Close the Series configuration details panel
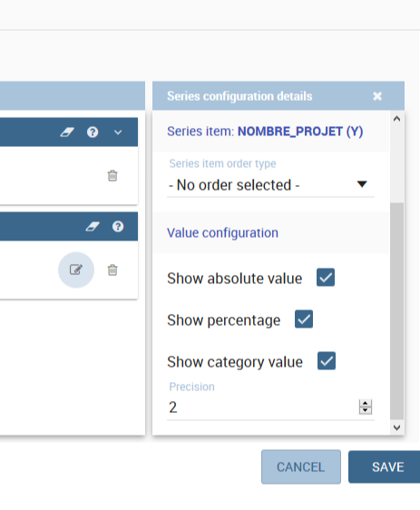 click(377, 96)
